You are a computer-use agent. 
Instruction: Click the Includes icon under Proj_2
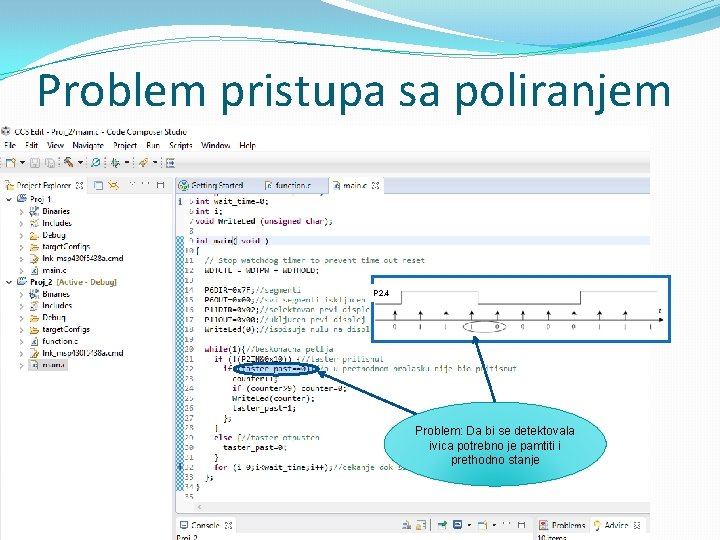[34, 306]
